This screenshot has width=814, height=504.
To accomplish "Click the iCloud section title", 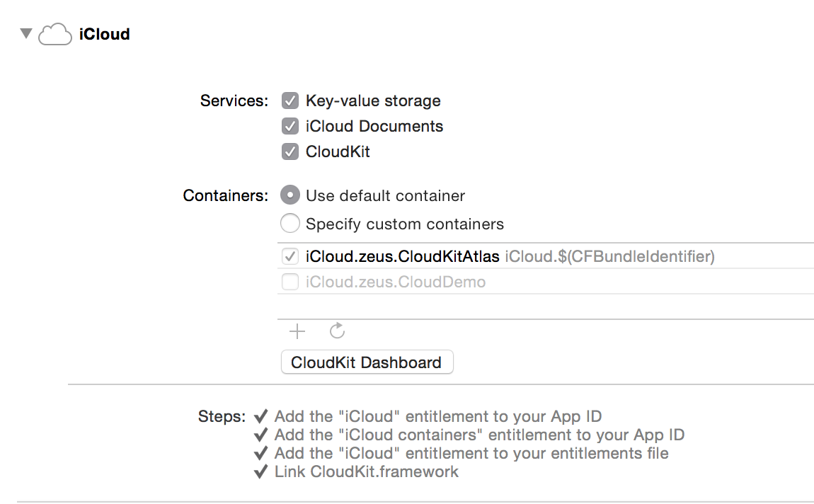I will [104, 34].
